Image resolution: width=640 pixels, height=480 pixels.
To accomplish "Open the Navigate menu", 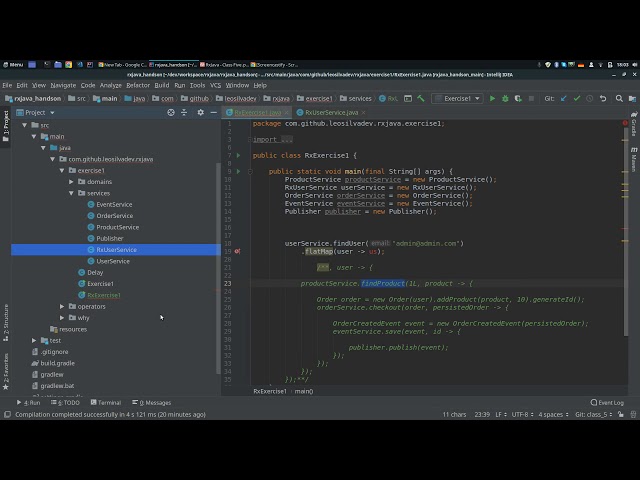I will pos(63,85).
